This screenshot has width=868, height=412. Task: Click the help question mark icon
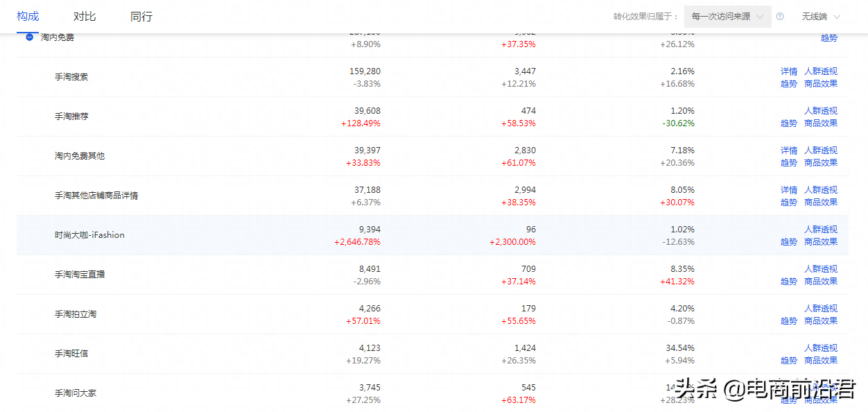[x=780, y=17]
